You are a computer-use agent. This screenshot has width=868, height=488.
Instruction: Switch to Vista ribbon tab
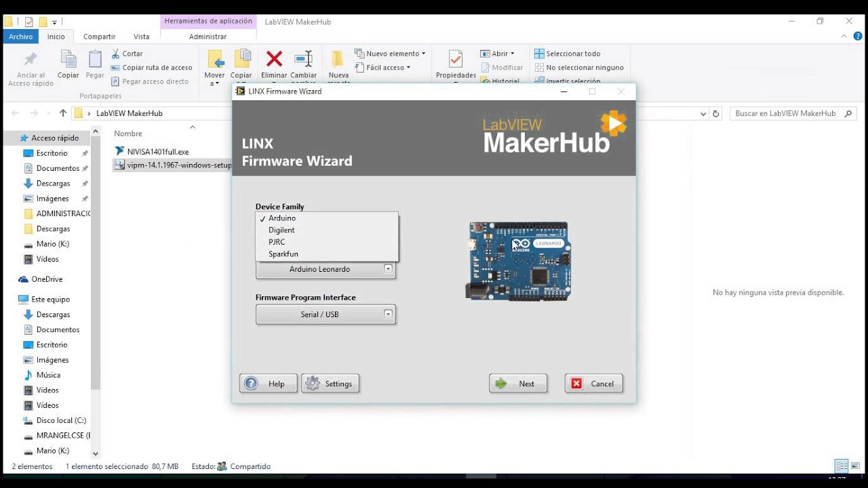click(x=142, y=37)
